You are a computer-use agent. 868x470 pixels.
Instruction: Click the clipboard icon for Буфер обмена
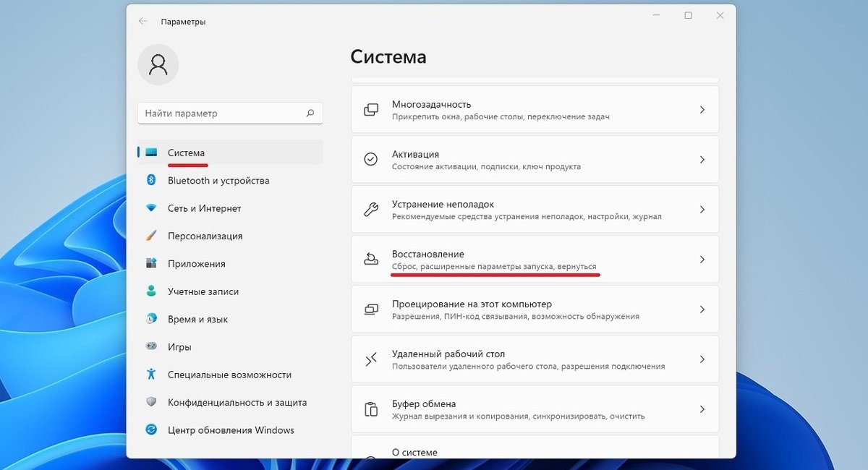(371, 409)
